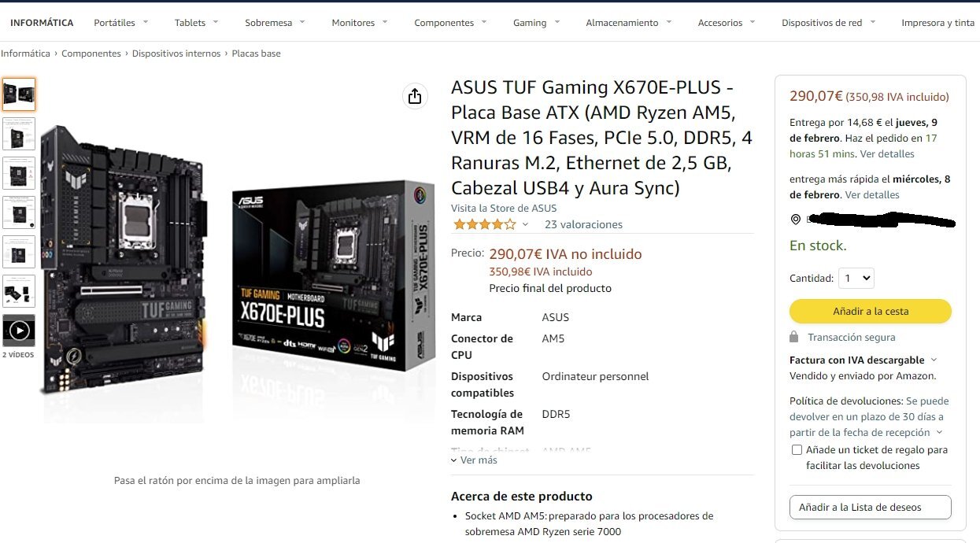This screenshot has height=543, width=980.
Task: Click the padlock Transacción segura icon
Action: (794, 337)
